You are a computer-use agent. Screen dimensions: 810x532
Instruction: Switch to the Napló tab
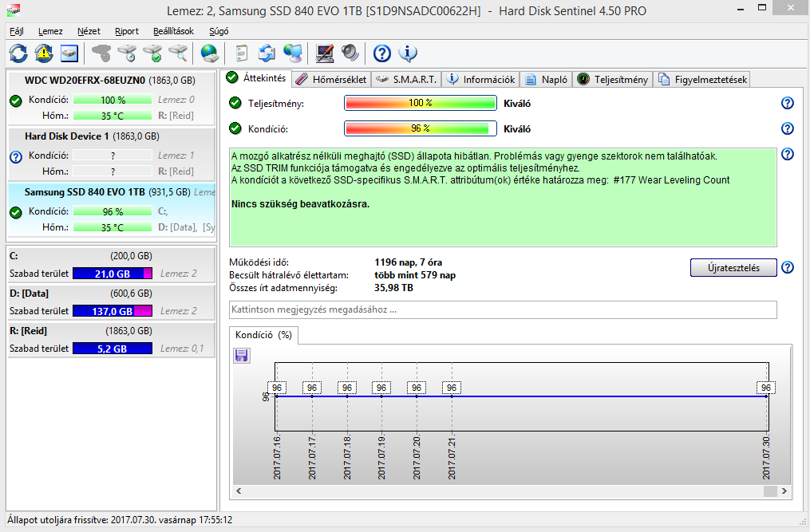(547, 80)
